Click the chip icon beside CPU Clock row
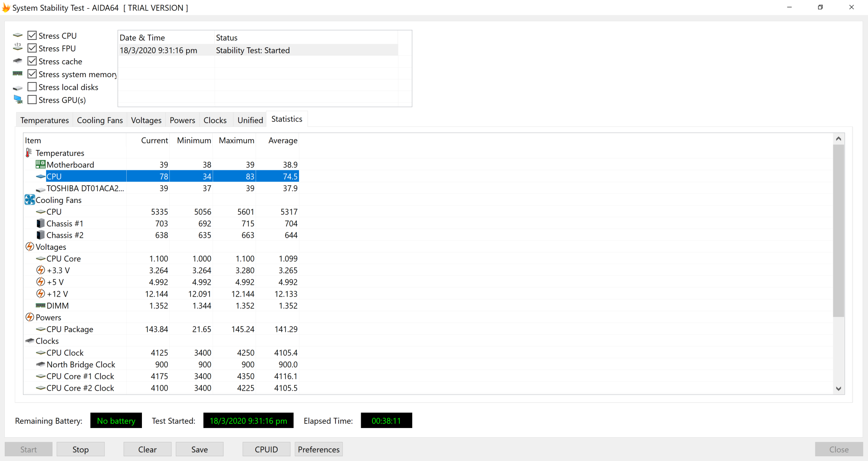Viewport: 868px width, 461px height. pyautogui.click(x=40, y=353)
